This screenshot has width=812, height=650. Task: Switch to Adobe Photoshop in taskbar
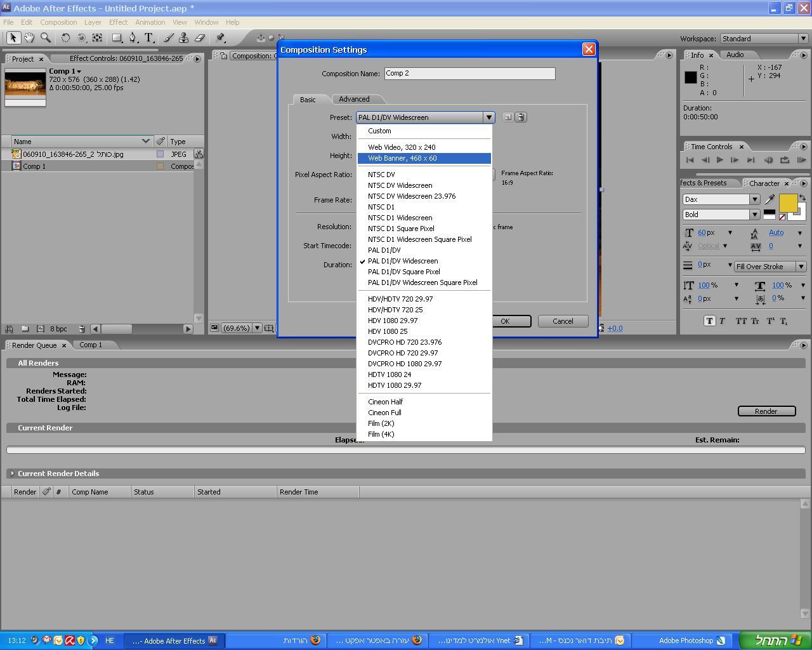click(x=682, y=640)
